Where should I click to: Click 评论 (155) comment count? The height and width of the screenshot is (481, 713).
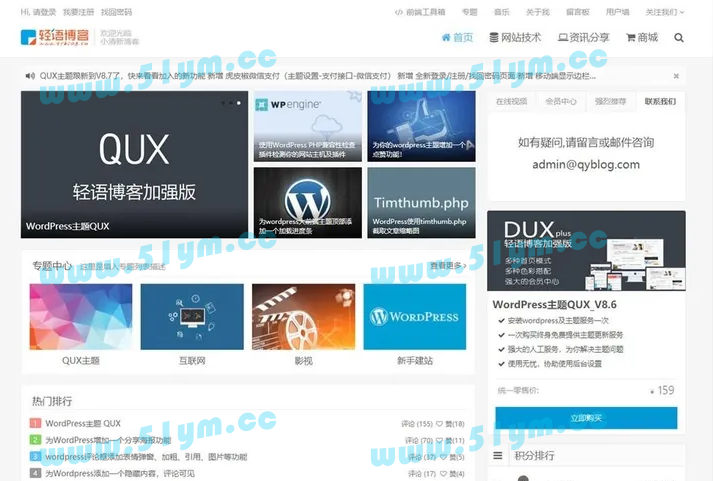pyautogui.click(x=417, y=424)
